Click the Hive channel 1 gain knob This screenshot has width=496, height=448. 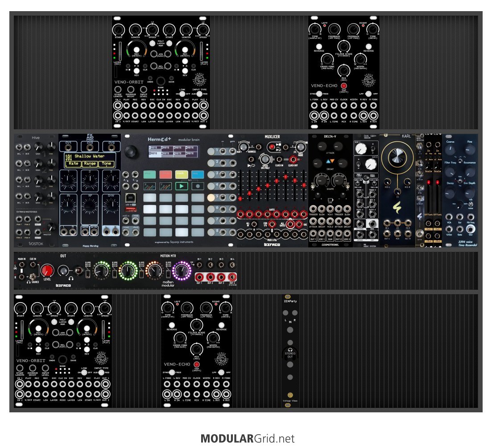(38, 147)
